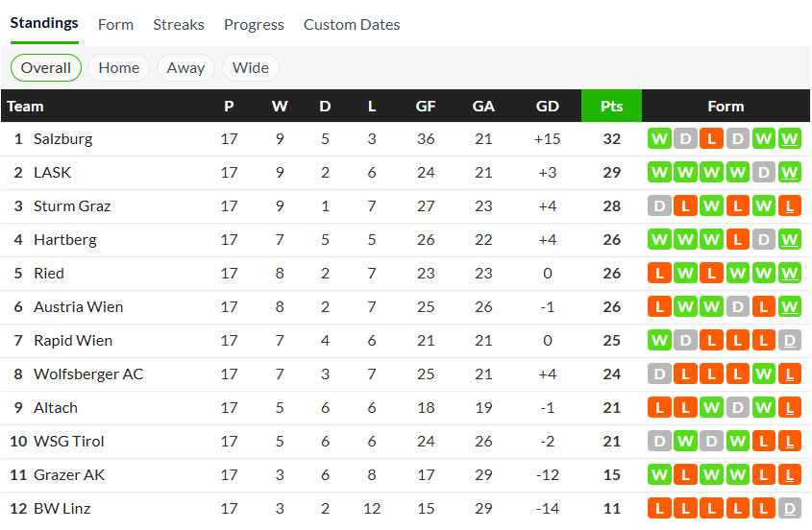Switch to the Home standings filter
The height and width of the screenshot is (530, 812).
click(x=118, y=67)
